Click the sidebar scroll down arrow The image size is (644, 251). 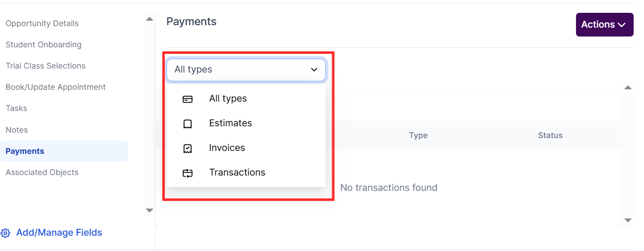tap(150, 211)
